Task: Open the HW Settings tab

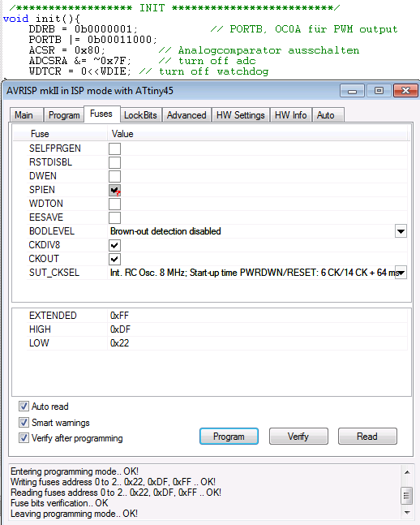Action: 240,115
